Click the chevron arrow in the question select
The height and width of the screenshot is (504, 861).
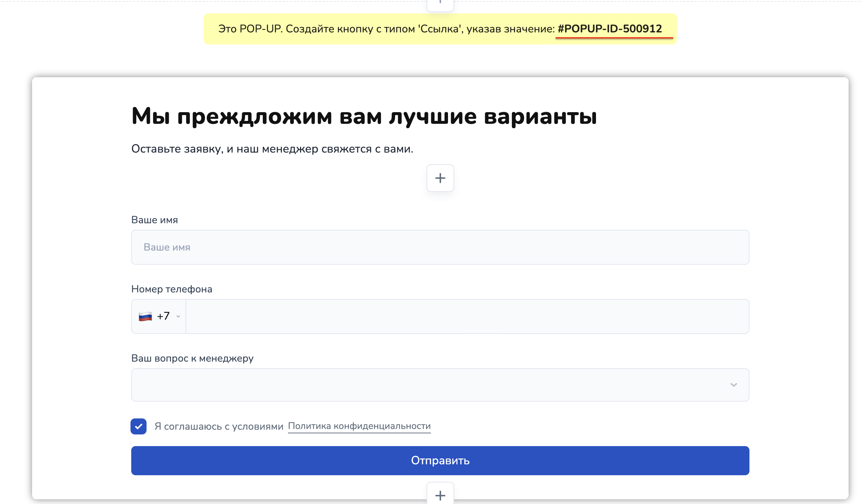[733, 385]
